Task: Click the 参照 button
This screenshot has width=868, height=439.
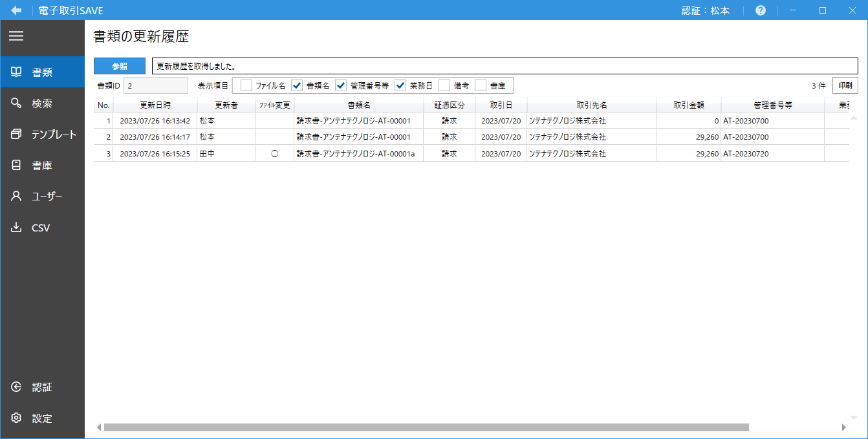Action: [120, 66]
